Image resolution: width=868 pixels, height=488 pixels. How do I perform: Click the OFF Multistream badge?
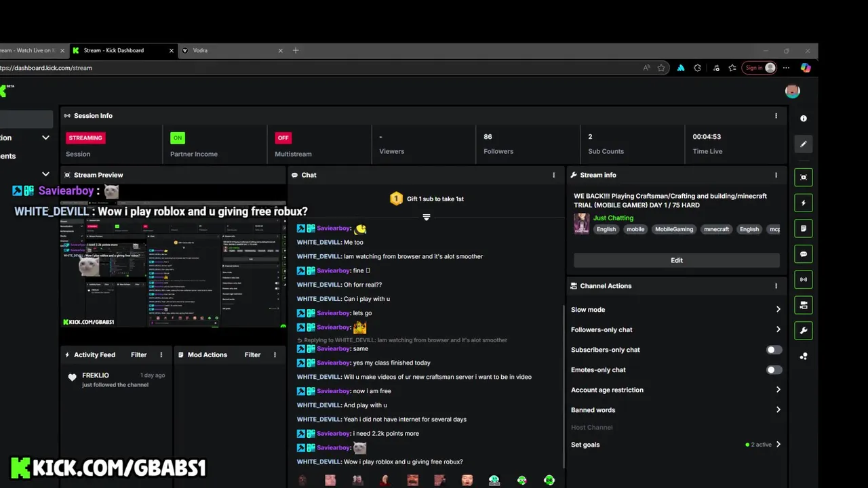coord(283,138)
